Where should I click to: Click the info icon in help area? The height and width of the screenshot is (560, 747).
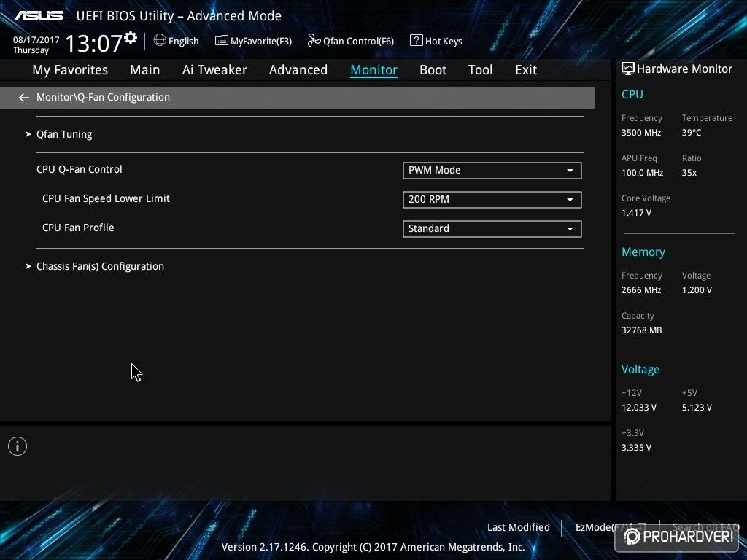coord(18,446)
